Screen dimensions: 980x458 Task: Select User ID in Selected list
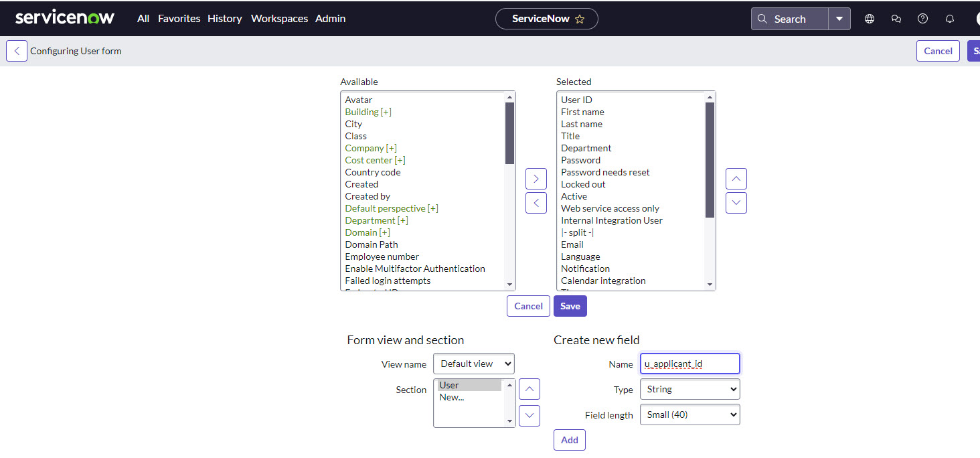(x=576, y=100)
